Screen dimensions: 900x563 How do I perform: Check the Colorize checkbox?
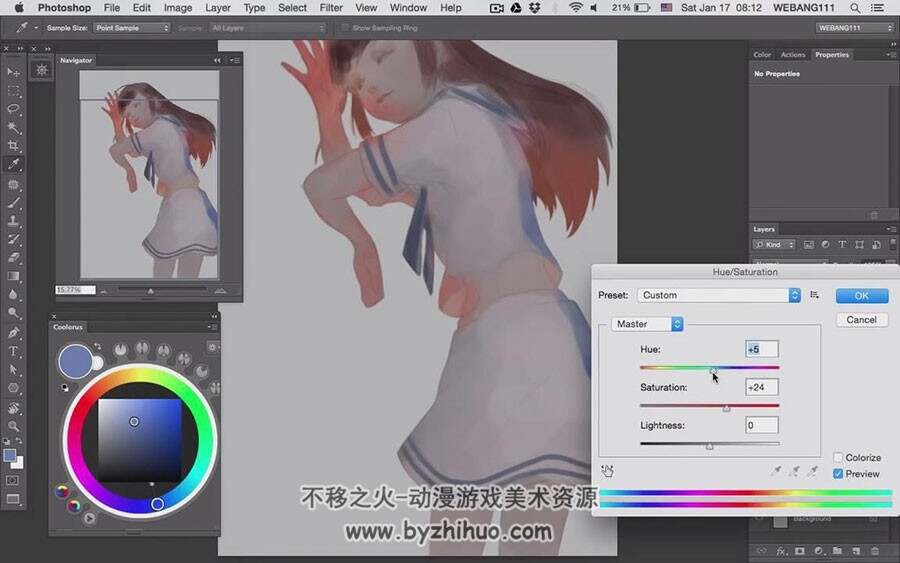[x=838, y=457]
